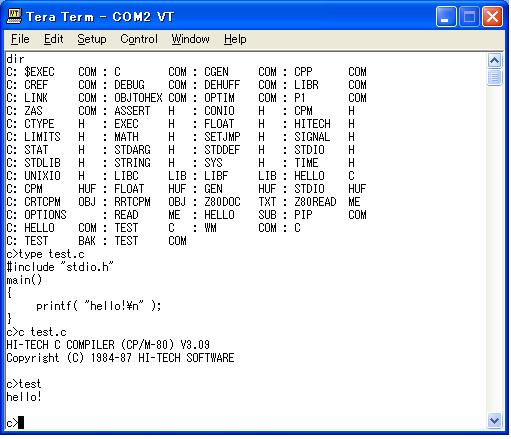Open the Control menu
The height and width of the screenshot is (439, 511).
(x=139, y=39)
